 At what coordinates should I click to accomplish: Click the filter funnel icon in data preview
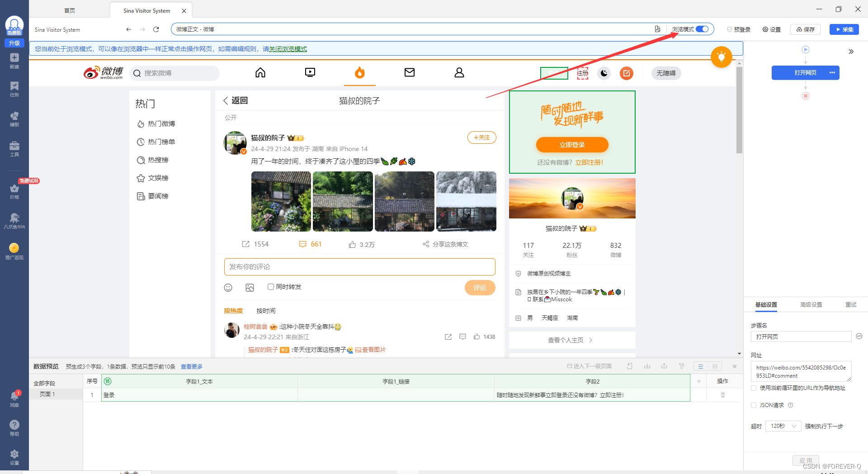682,366
